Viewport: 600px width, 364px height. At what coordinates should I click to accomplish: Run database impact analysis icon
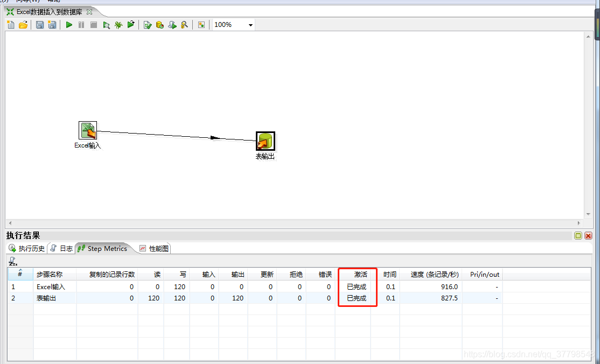click(159, 25)
